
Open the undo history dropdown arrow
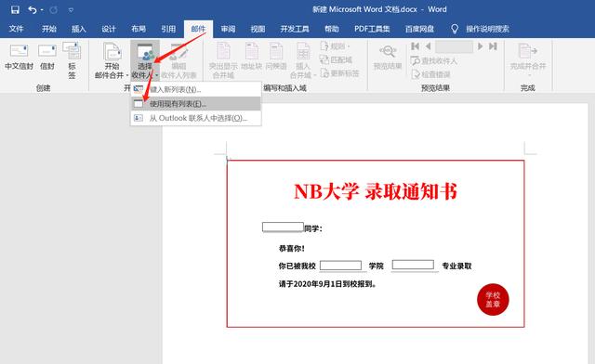(x=42, y=10)
